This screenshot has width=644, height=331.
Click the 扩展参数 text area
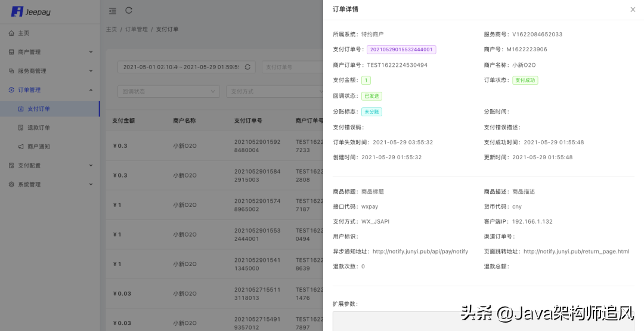[484, 321]
